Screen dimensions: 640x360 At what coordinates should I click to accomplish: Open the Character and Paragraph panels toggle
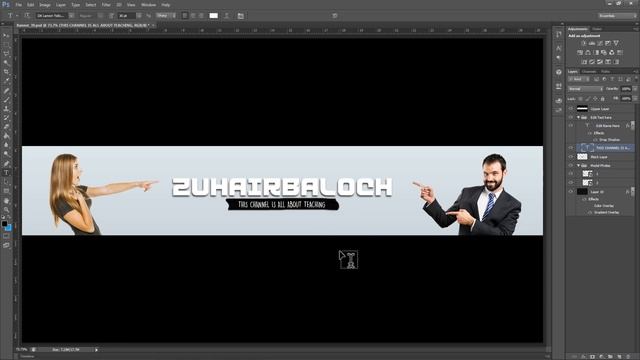241,16
